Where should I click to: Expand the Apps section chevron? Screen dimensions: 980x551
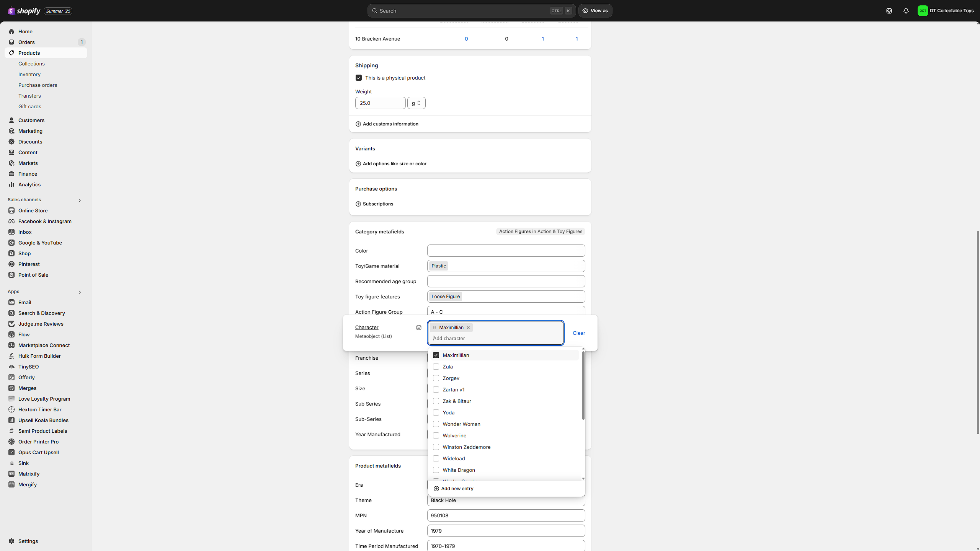coord(80,292)
